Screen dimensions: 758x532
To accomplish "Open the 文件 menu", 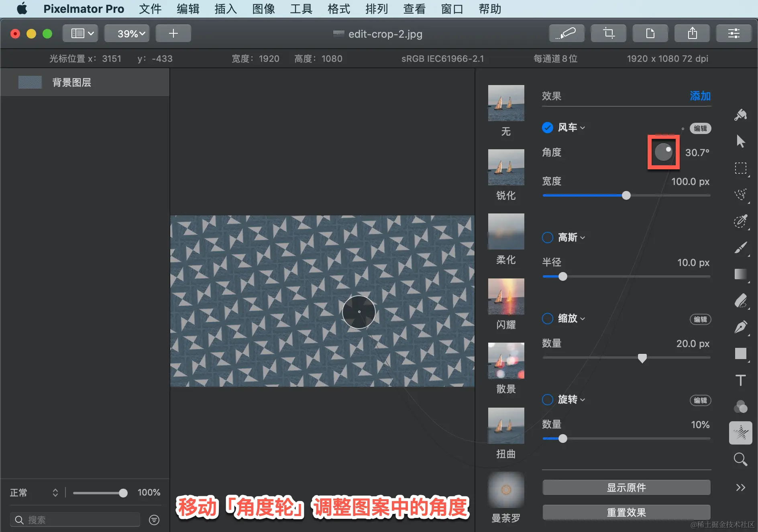I will pos(150,8).
